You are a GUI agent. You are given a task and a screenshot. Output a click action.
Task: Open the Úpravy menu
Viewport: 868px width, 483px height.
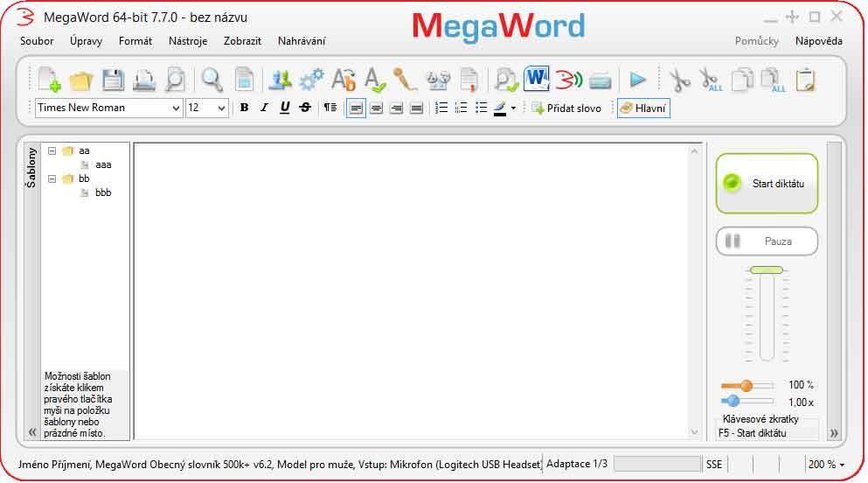(x=86, y=41)
